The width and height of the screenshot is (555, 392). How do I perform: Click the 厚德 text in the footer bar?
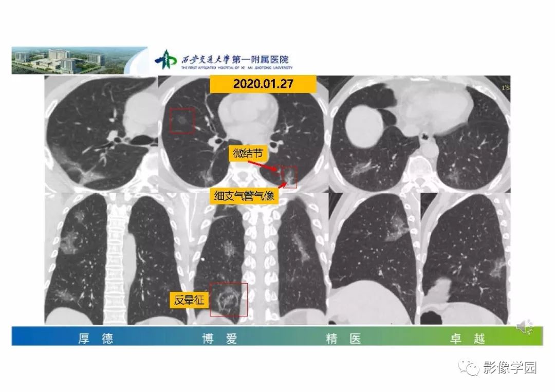click(96, 339)
